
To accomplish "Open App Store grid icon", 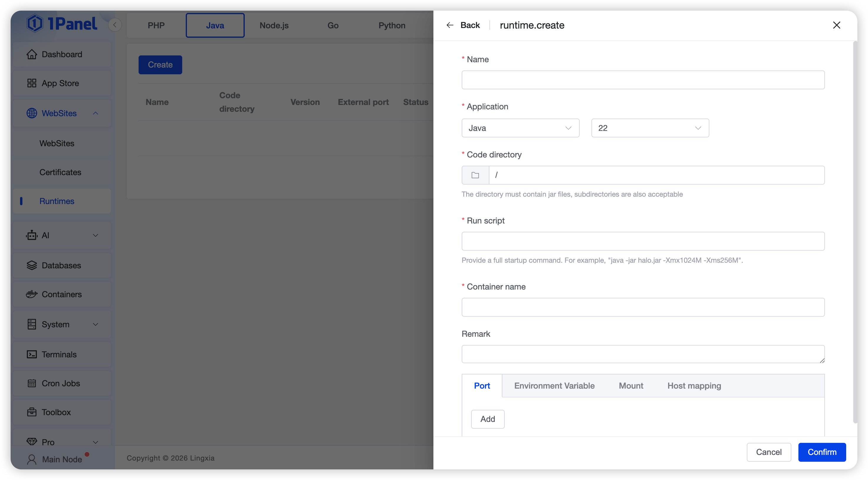I will [32, 83].
